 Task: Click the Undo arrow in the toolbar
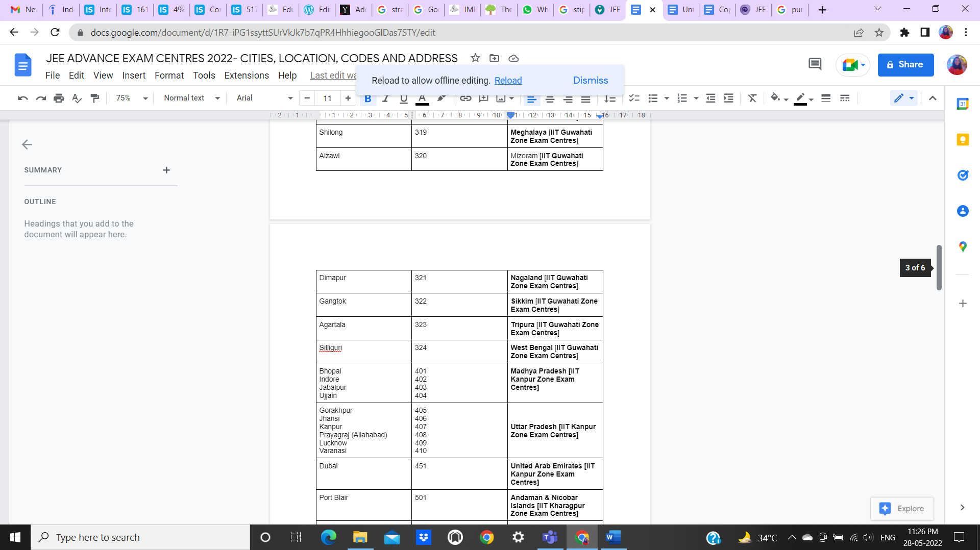(22, 98)
